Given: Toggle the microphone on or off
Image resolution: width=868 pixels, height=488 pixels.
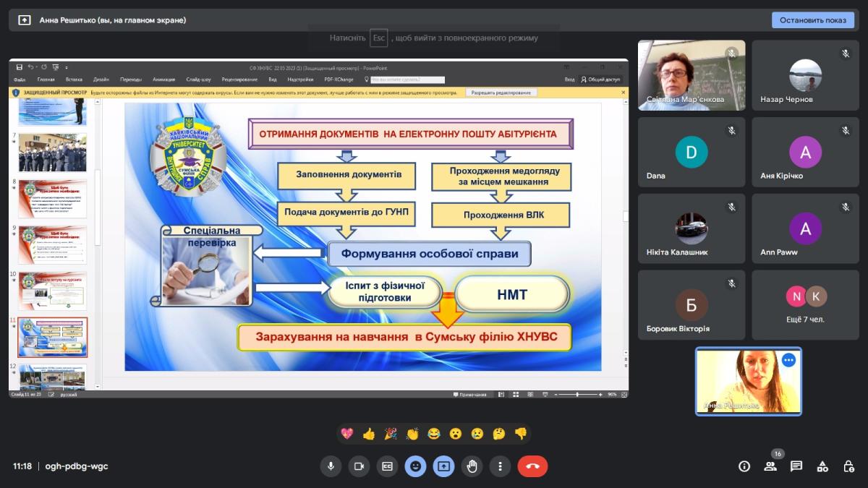Looking at the screenshot, I should 331,466.
